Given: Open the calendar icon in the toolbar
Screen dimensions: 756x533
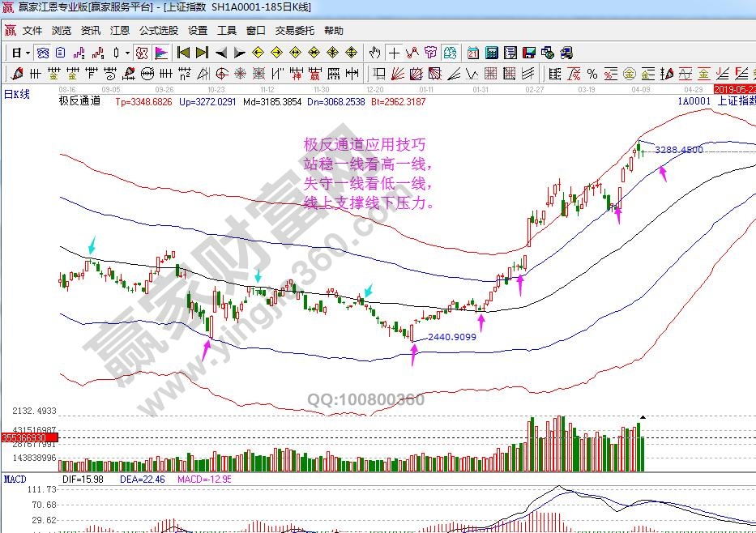Looking at the screenshot, I should click(x=472, y=53).
